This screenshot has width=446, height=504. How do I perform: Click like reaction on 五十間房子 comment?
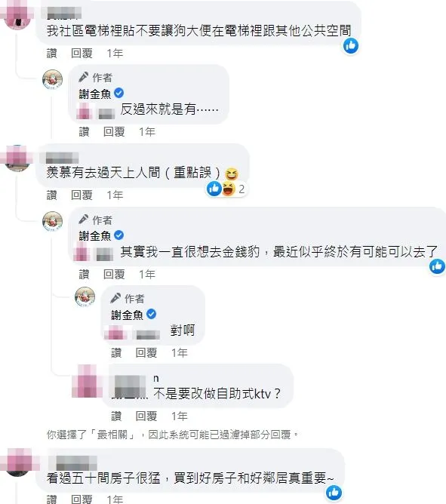[x=334, y=493]
